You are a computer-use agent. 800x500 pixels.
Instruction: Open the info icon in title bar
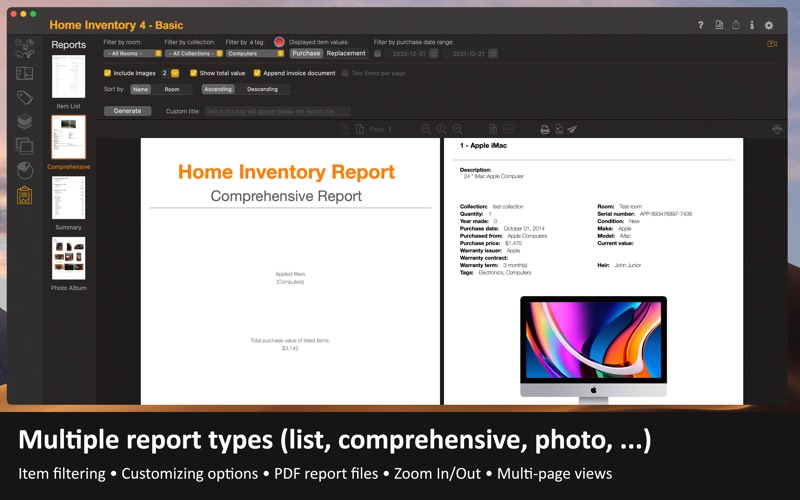[x=752, y=25]
